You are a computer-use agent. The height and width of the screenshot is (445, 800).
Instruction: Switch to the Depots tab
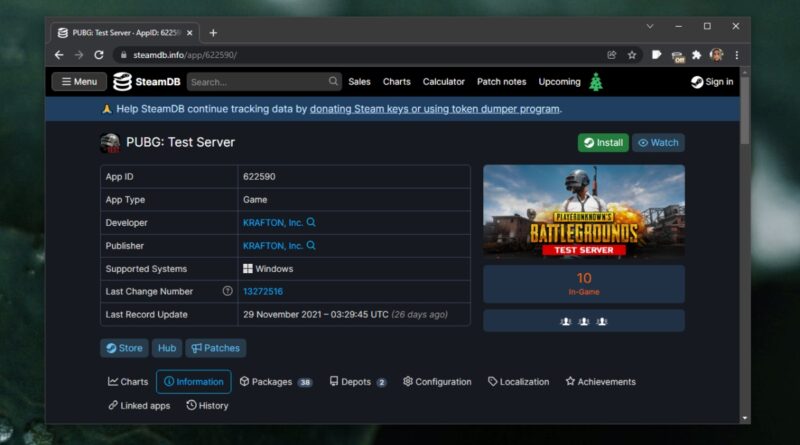358,382
